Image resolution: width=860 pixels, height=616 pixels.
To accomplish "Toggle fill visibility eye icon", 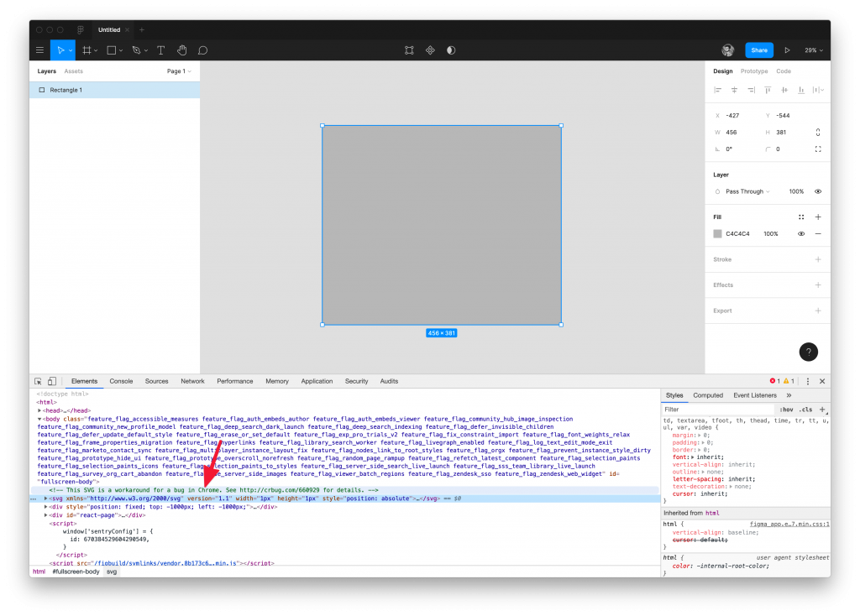I will [x=801, y=234].
